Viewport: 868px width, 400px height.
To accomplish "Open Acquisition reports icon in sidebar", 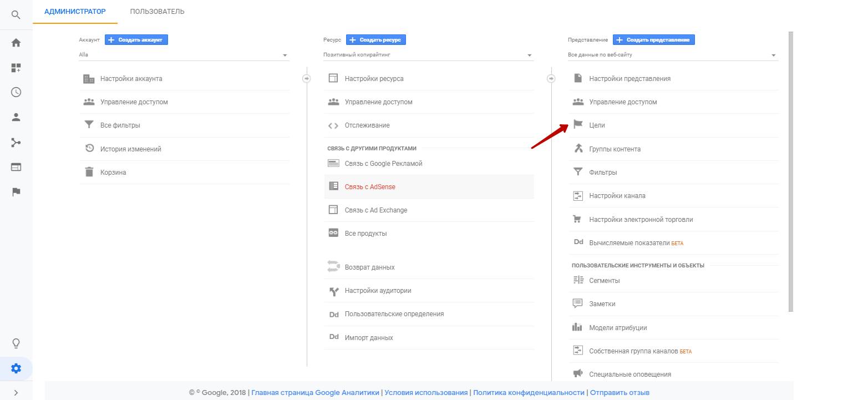I will click(x=16, y=143).
